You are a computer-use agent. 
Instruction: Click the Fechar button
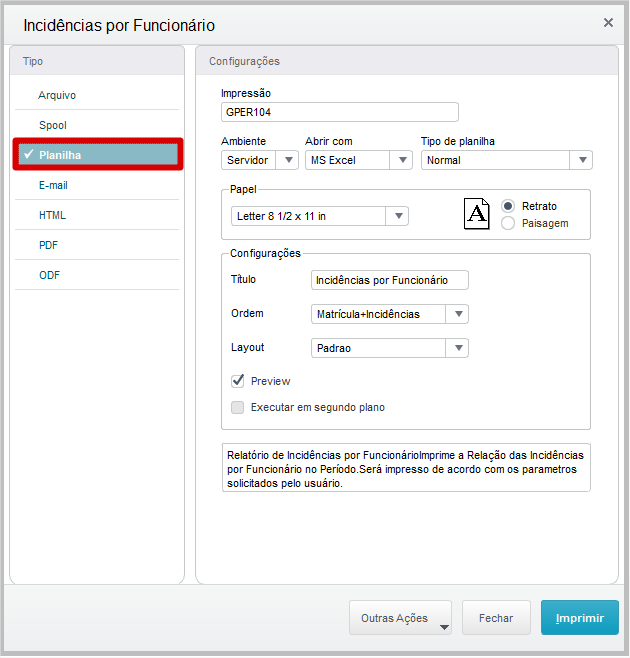496,618
